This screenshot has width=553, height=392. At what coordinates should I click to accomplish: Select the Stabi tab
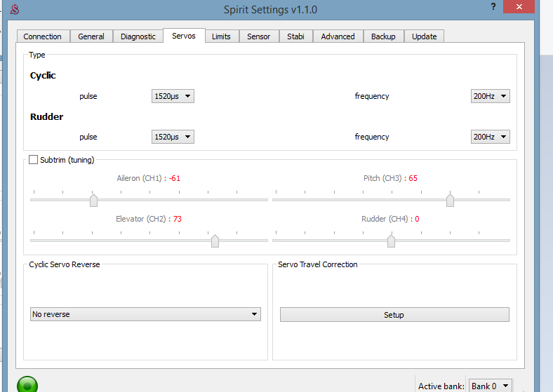pyautogui.click(x=295, y=36)
